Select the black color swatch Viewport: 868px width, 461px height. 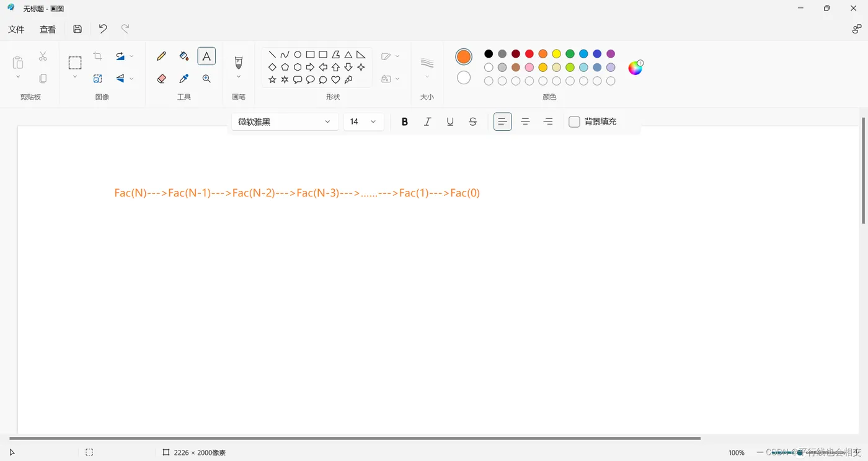(x=489, y=54)
